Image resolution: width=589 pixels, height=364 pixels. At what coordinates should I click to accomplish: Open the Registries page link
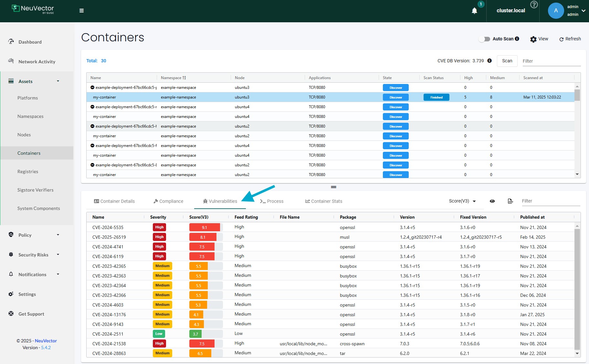click(28, 171)
